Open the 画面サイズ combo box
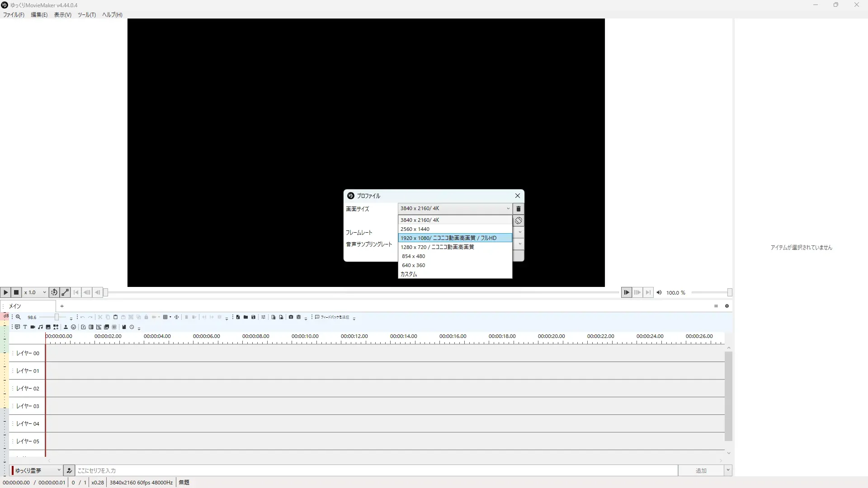The image size is (868, 488). (x=454, y=208)
